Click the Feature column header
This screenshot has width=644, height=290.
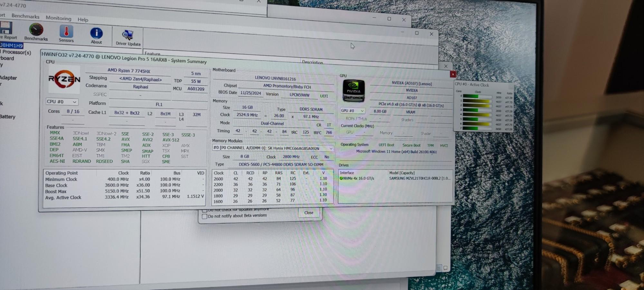[x=152, y=53]
